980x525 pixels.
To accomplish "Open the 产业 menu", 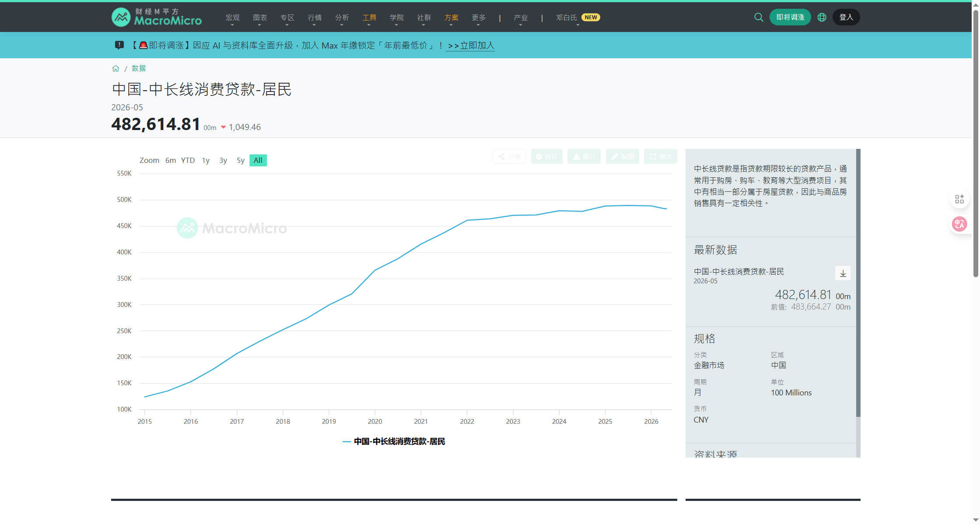I will [521, 18].
